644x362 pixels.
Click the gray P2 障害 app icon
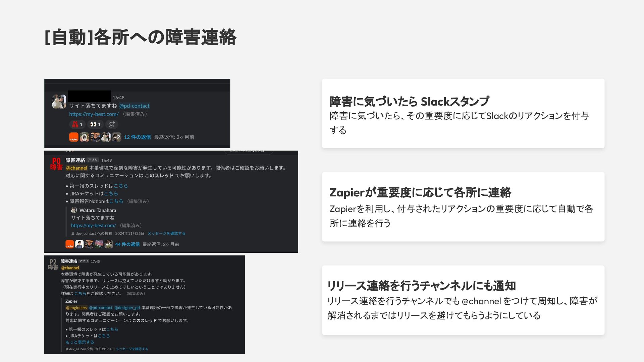coord(53,264)
